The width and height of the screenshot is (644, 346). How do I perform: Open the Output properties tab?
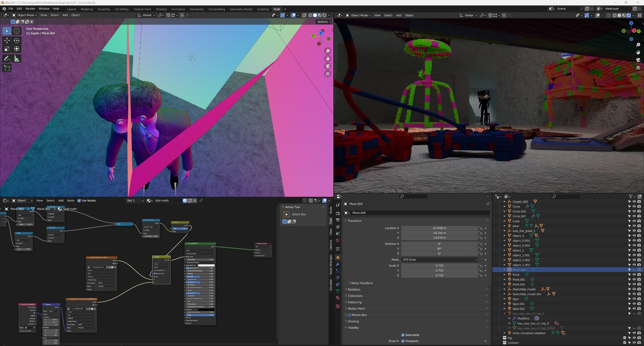pyautogui.click(x=338, y=220)
